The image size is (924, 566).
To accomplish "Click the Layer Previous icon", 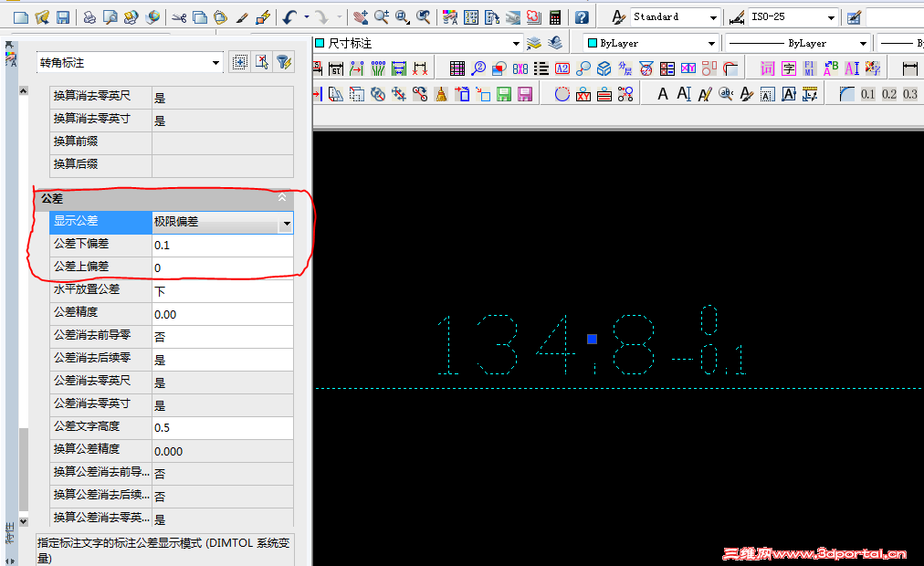I will point(555,44).
